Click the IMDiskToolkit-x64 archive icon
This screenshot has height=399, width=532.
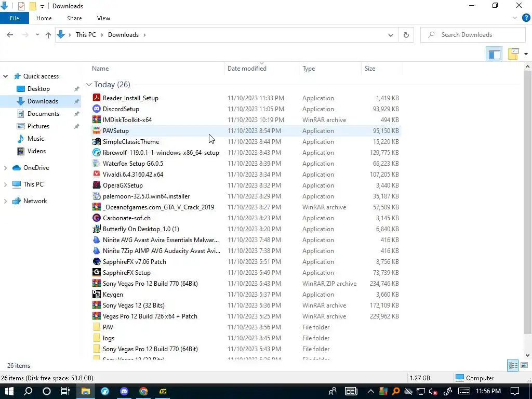tap(97, 120)
